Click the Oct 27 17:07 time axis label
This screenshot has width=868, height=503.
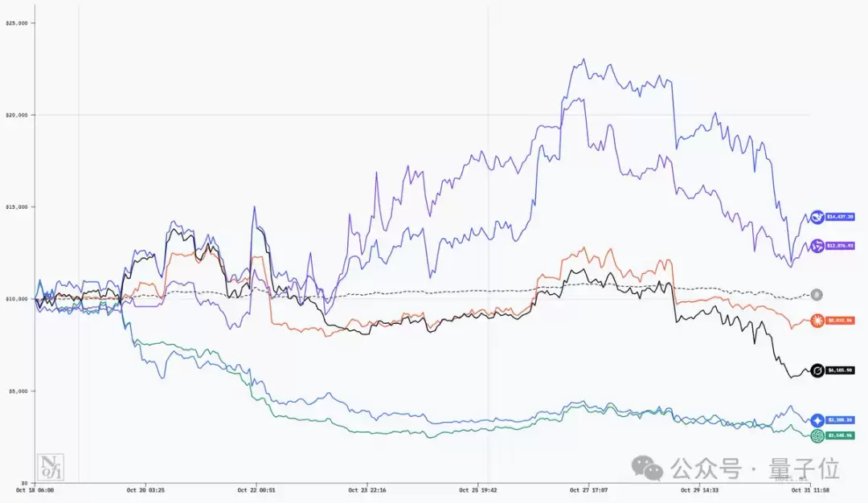[x=588, y=489]
